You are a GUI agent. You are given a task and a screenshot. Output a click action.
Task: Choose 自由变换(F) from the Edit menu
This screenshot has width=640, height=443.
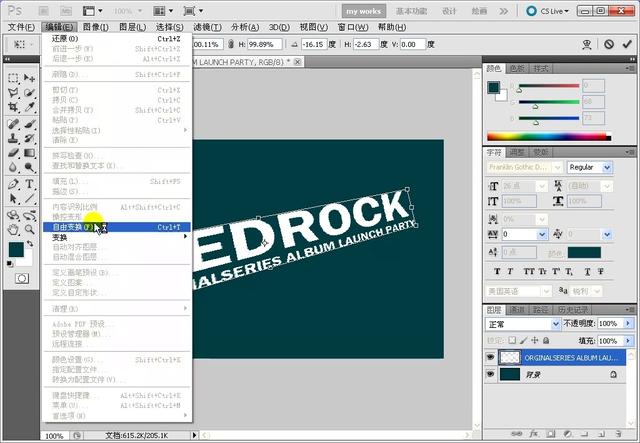click(117, 227)
